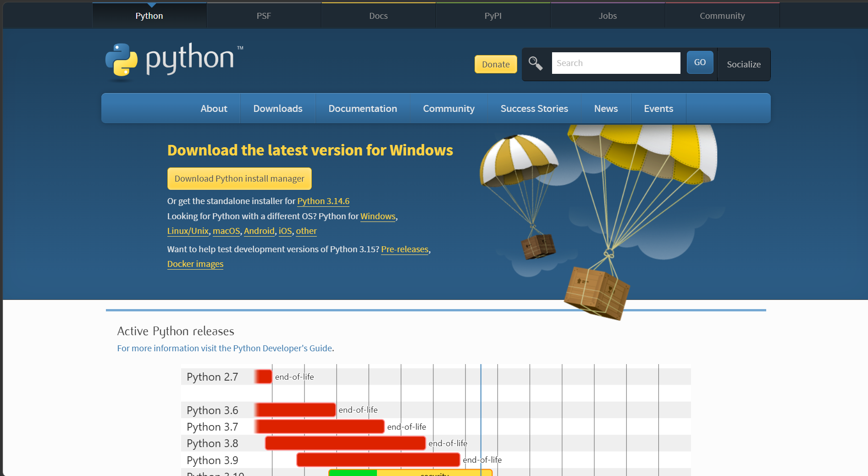Open Community in the main navigation
The image size is (868, 476).
click(x=448, y=109)
